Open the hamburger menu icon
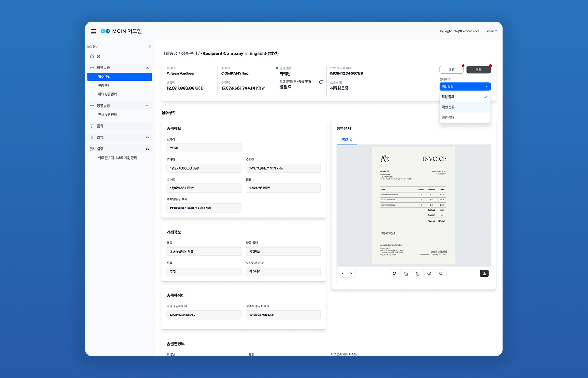Screen dimensions: 588x378 (94, 31)
